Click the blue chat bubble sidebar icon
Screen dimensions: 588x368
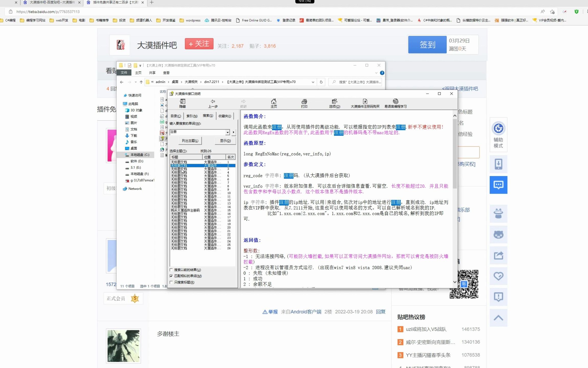pos(498,185)
